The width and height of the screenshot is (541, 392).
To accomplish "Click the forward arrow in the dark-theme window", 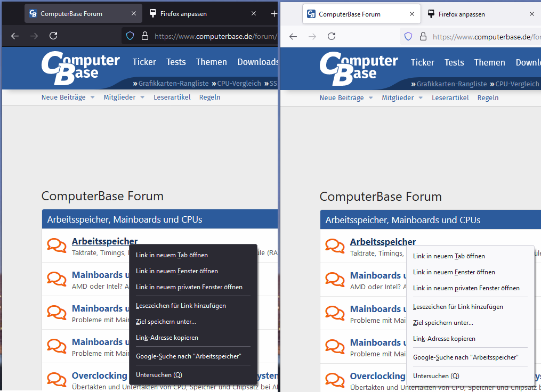I will pos(34,36).
